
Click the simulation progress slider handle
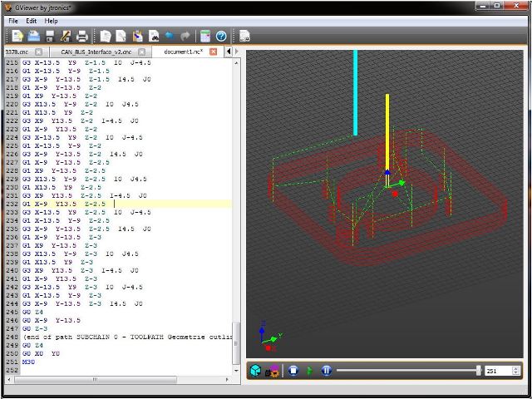pyautogui.click(x=479, y=371)
